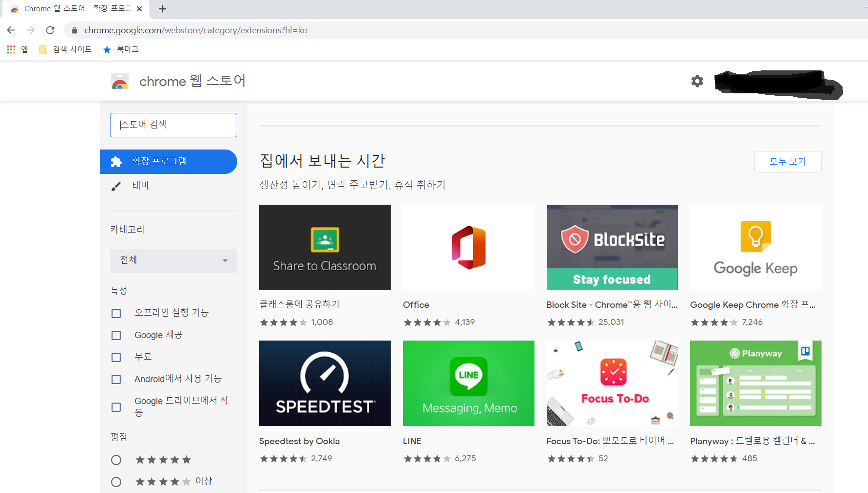Expand the 전체 category dropdown
Screen dimensions: 868x493
pos(174,260)
